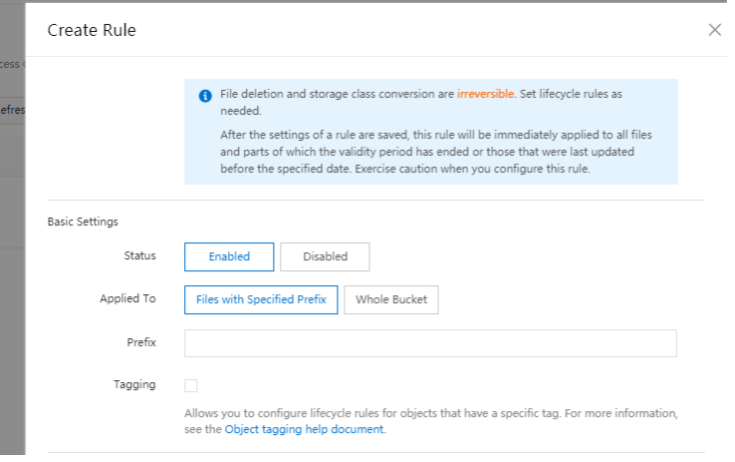Click the orange 'irreversible' word
The width and height of the screenshot is (735, 462).
(x=485, y=94)
